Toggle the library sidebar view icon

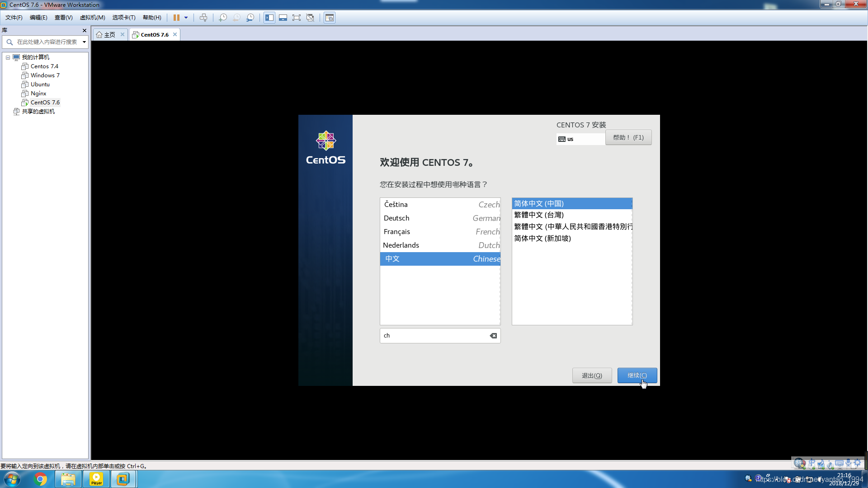pos(269,18)
